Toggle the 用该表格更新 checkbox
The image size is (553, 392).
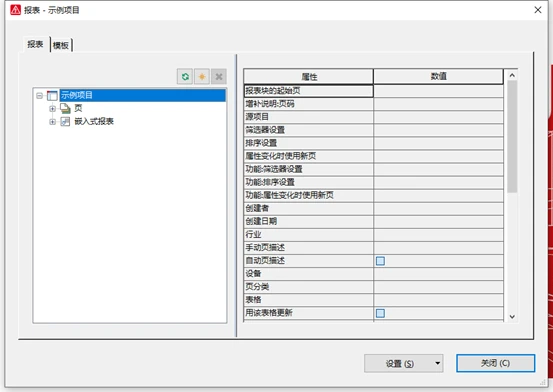tap(380, 313)
